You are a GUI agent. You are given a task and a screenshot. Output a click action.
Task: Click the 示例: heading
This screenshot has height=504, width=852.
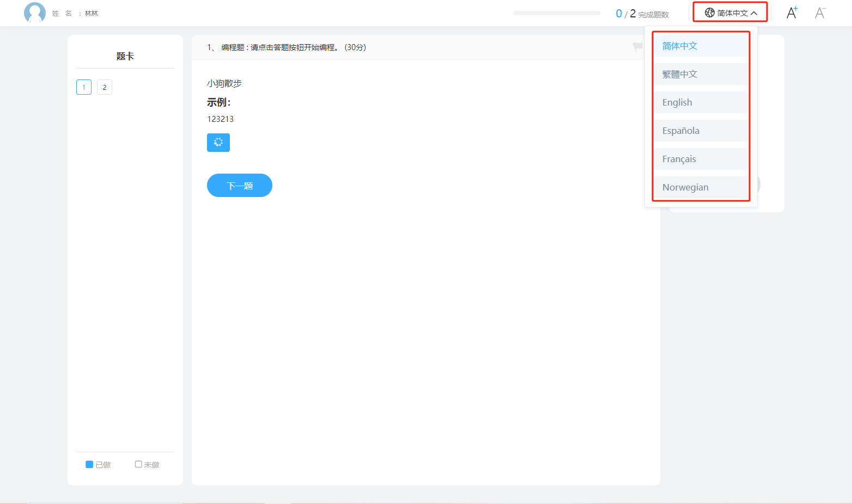[x=219, y=102]
